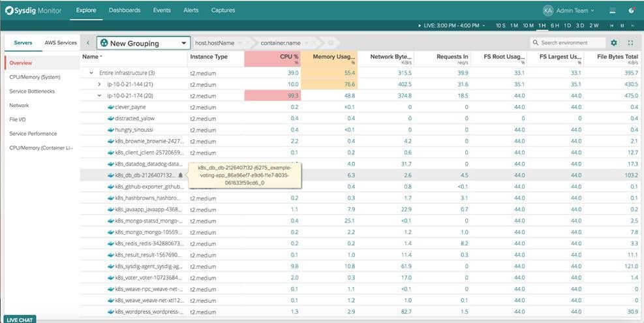The image size is (644, 323).
Task: Select the 6 H time window
Action: (555, 25)
